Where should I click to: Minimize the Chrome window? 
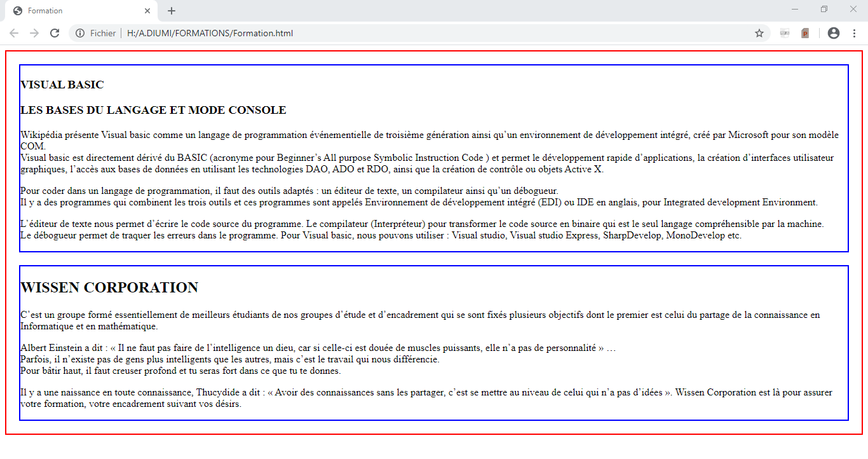[795, 9]
